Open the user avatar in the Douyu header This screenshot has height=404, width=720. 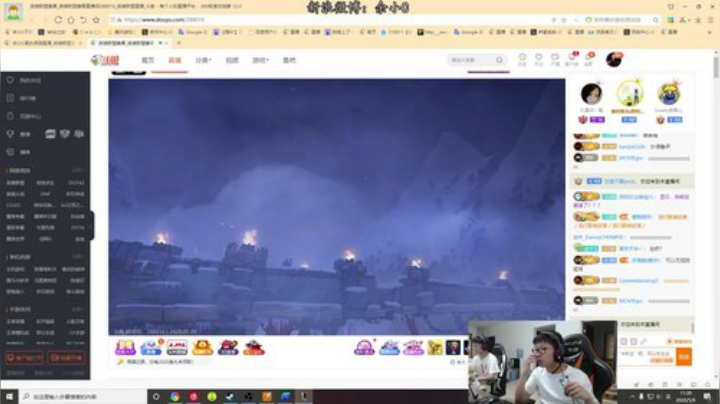pos(613,59)
